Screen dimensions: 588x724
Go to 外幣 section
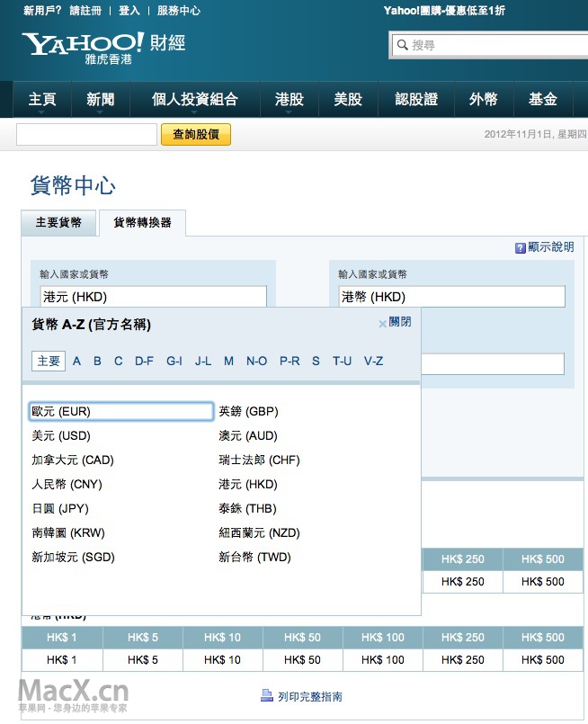tap(484, 99)
